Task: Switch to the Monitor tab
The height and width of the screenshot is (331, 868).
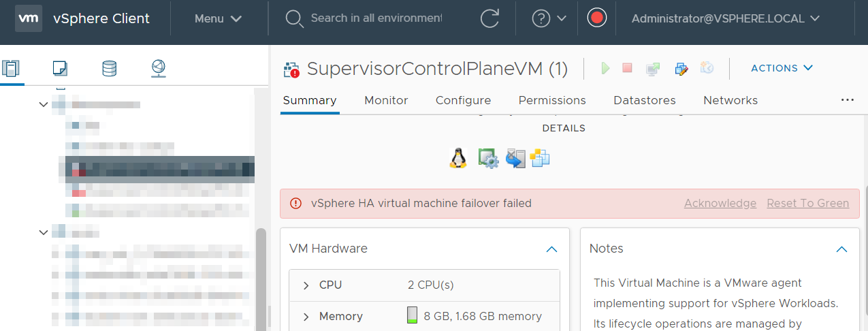Action: [386, 100]
